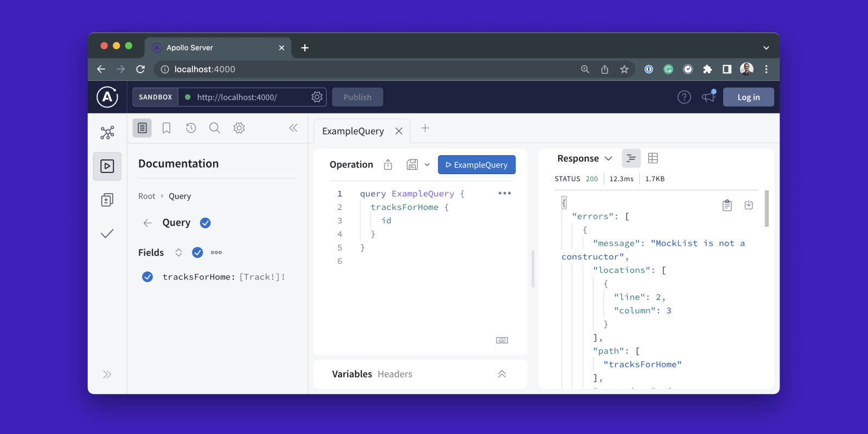Copy the response with clipboard icon
The width and height of the screenshot is (868, 434).
point(727,205)
